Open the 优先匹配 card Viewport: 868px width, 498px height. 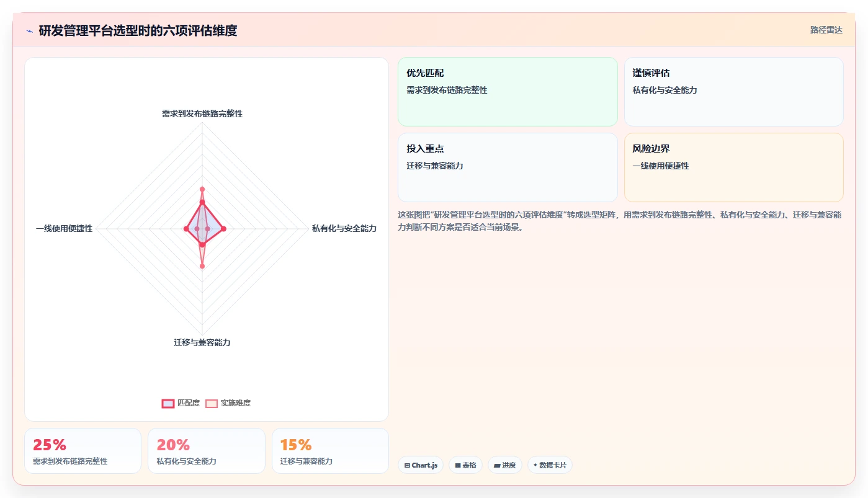click(x=508, y=92)
